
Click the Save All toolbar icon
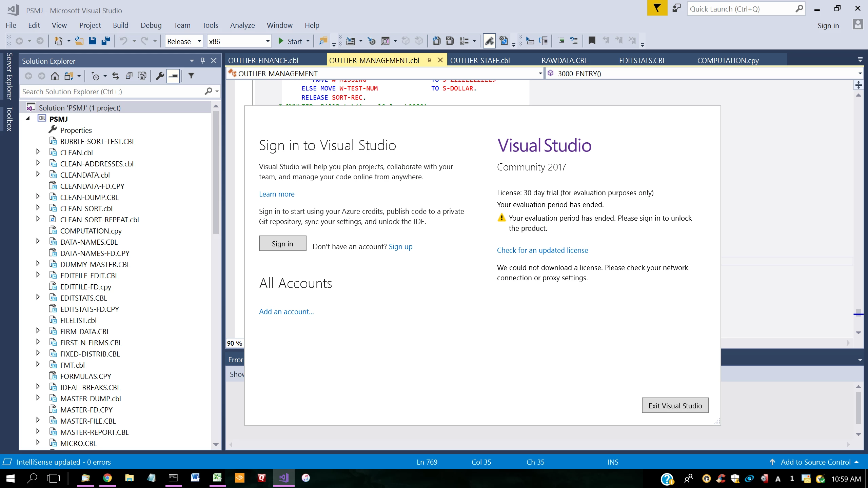click(106, 41)
